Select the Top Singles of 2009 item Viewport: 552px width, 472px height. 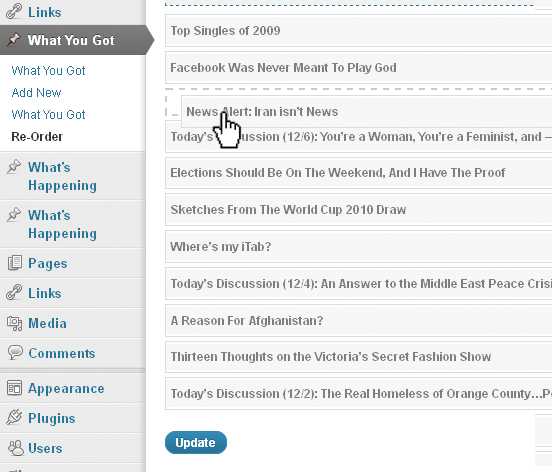click(x=358, y=31)
